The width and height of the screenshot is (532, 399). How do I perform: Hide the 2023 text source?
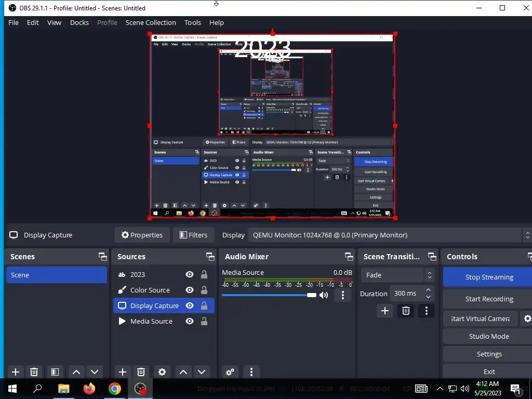[x=190, y=274]
